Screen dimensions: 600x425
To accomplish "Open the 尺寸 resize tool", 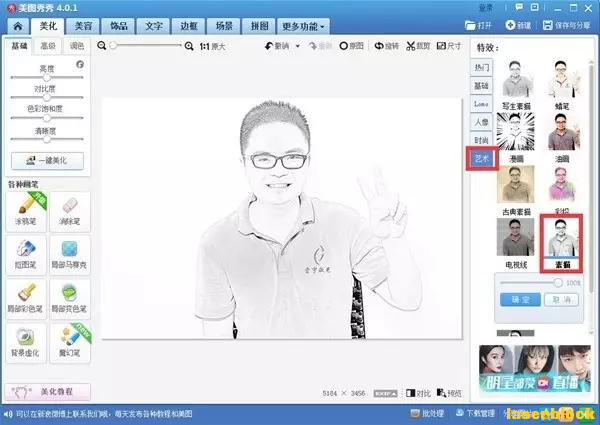I will pos(449,46).
